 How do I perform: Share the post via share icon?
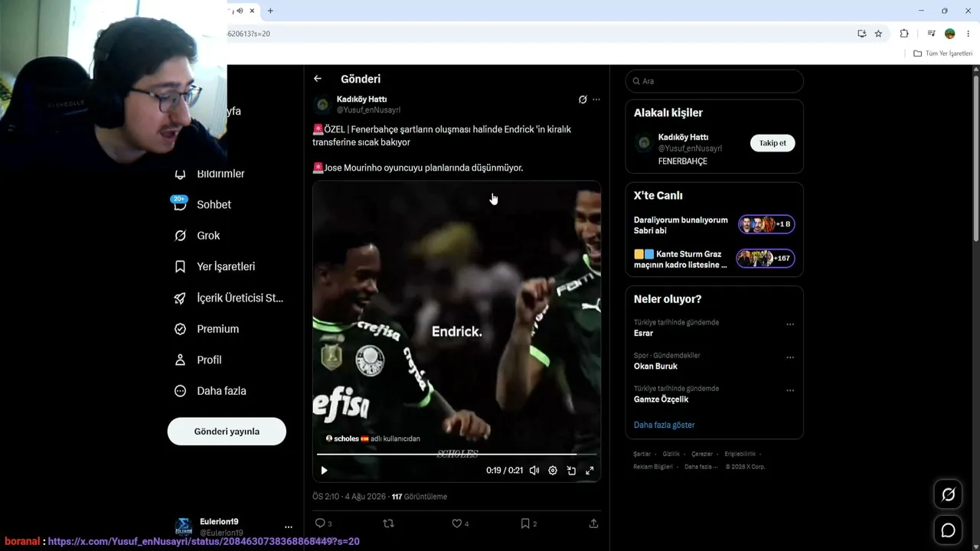593,523
